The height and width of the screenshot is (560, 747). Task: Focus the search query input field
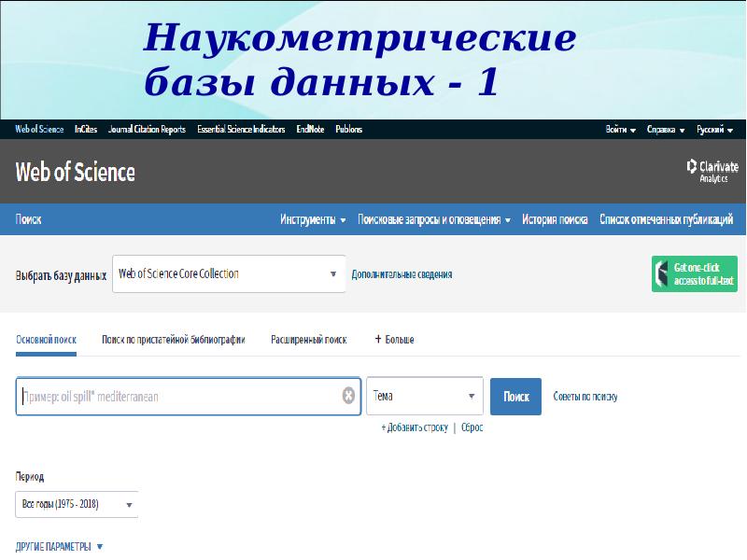pyautogui.click(x=181, y=397)
